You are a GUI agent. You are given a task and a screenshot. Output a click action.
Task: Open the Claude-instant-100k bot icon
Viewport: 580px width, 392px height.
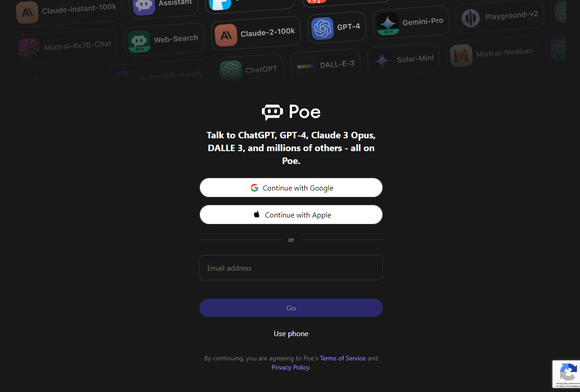click(x=28, y=12)
